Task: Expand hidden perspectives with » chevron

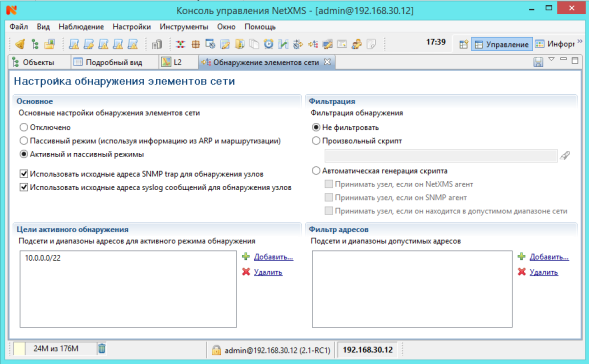Action: pos(580,41)
